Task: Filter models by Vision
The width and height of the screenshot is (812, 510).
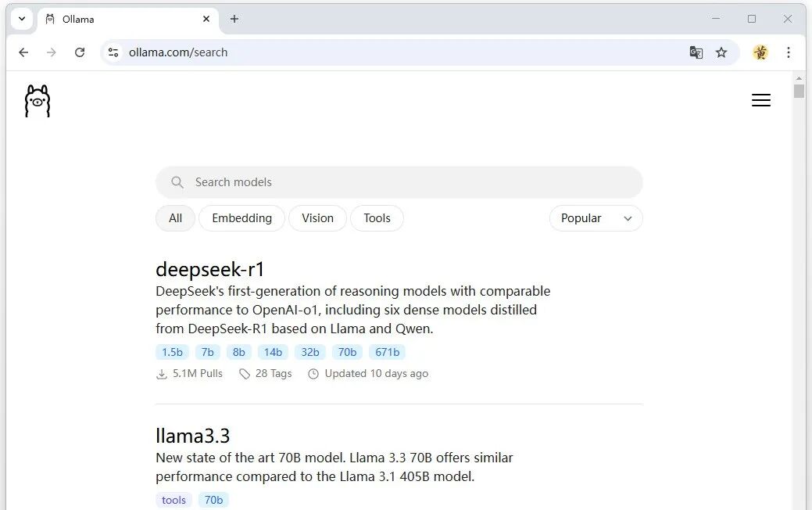Action: [317, 218]
